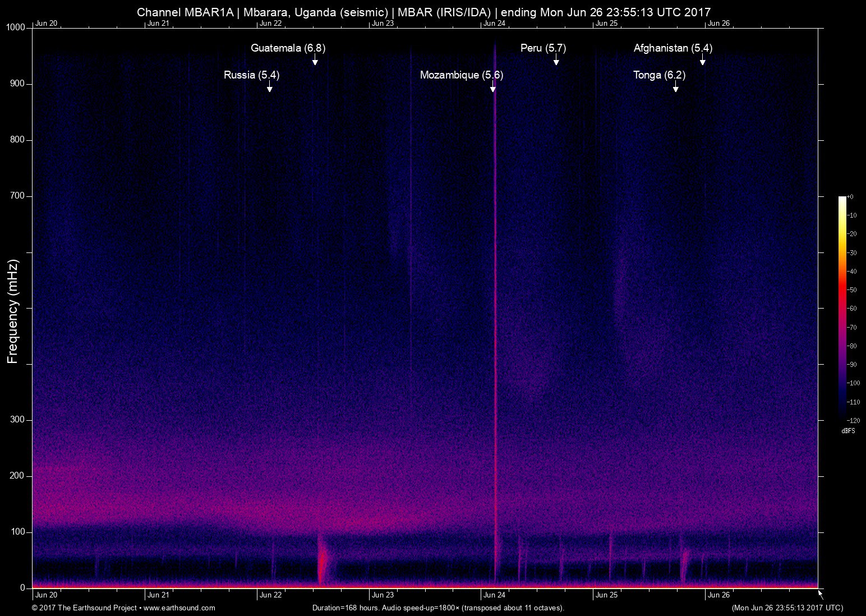Click the dBFS label below the color scale
Image resolution: width=866 pixels, height=616 pixels.
848,431
